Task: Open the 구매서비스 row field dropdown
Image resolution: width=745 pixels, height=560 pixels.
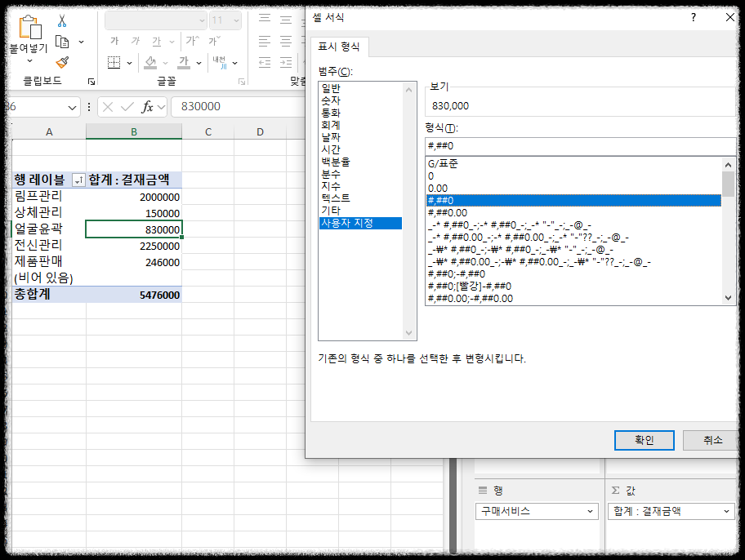Action: tap(591, 511)
